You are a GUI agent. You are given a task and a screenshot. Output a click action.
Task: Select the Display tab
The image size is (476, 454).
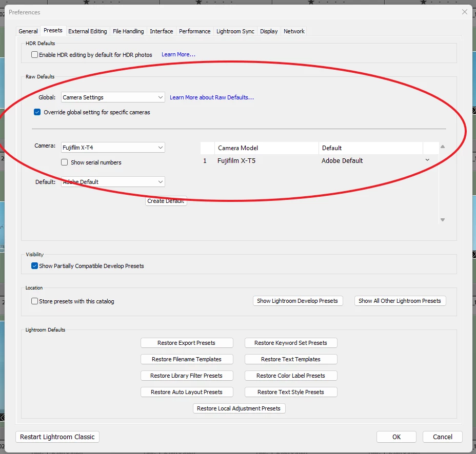269,31
